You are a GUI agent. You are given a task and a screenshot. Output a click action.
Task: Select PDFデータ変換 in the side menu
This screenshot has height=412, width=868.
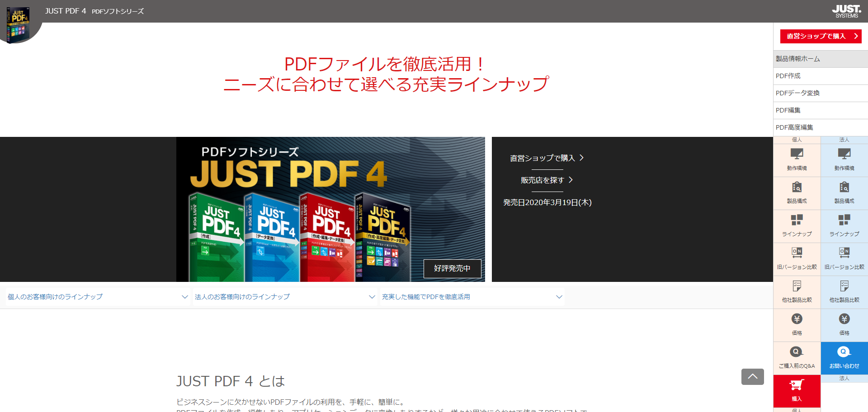point(820,93)
